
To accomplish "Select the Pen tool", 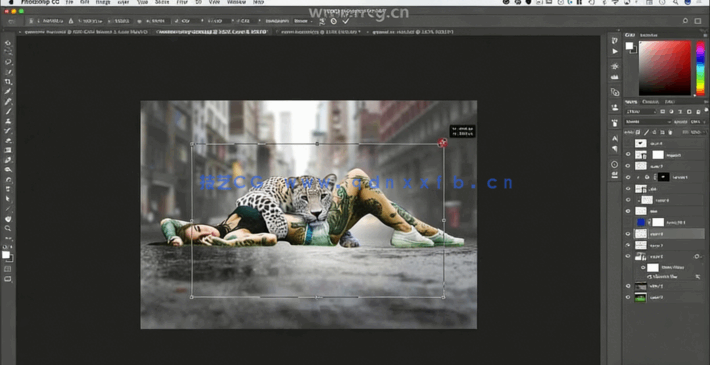I will coord(8,180).
